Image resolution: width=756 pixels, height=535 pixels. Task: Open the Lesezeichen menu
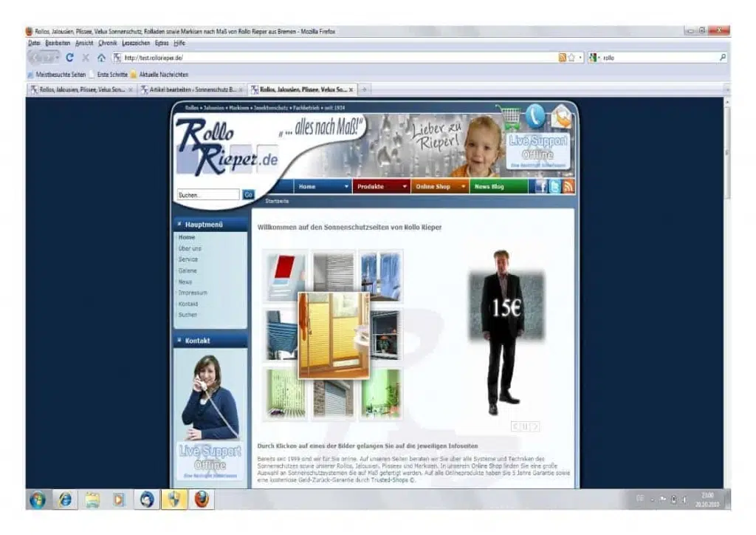(136, 43)
